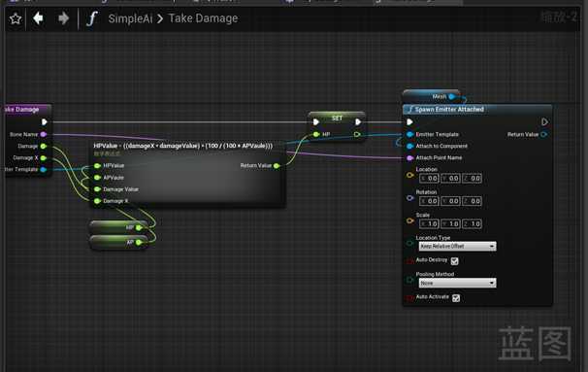Click the Mesh variable output pin
Viewport: 588px width, 372px height.
tap(452, 97)
